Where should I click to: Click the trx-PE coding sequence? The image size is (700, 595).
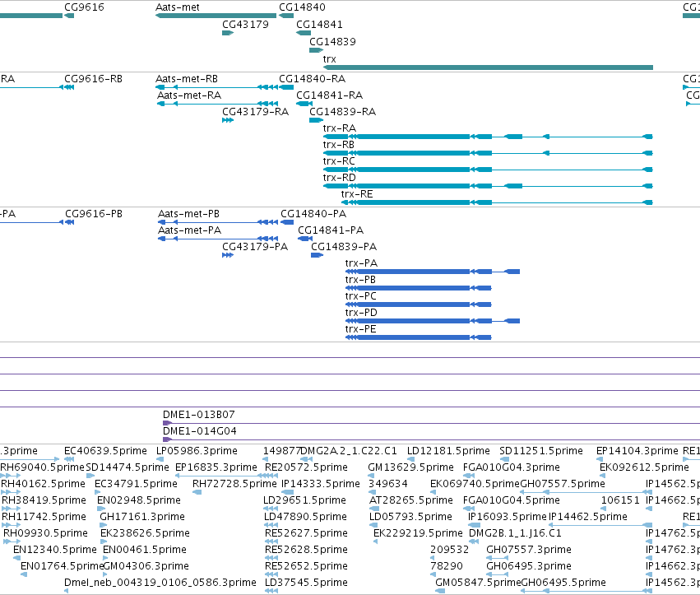click(x=419, y=337)
